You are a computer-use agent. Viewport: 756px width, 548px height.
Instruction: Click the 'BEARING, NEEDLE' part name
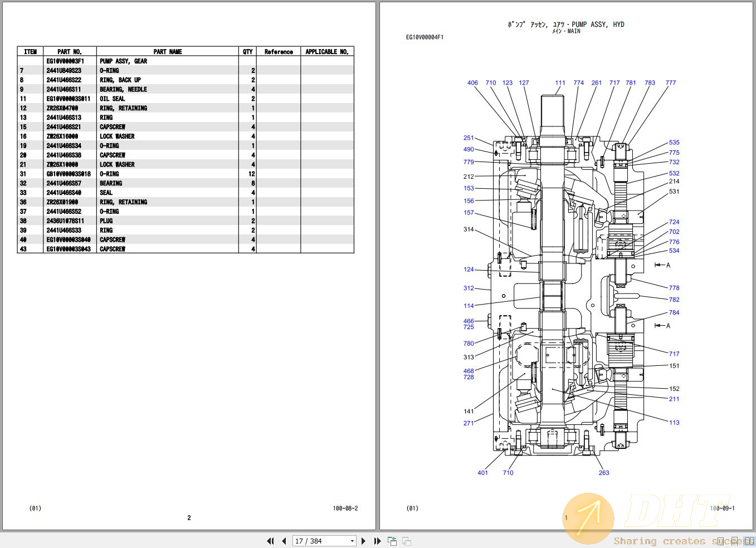pyautogui.click(x=123, y=90)
